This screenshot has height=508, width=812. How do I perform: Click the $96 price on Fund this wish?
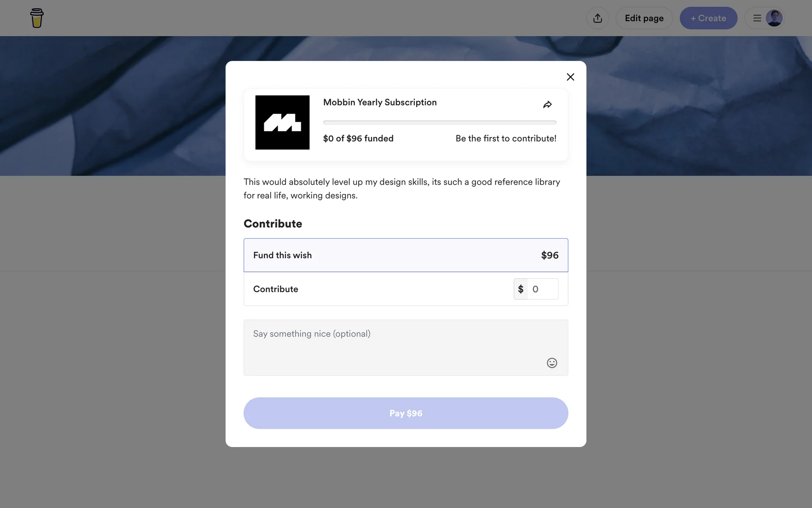point(549,255)
